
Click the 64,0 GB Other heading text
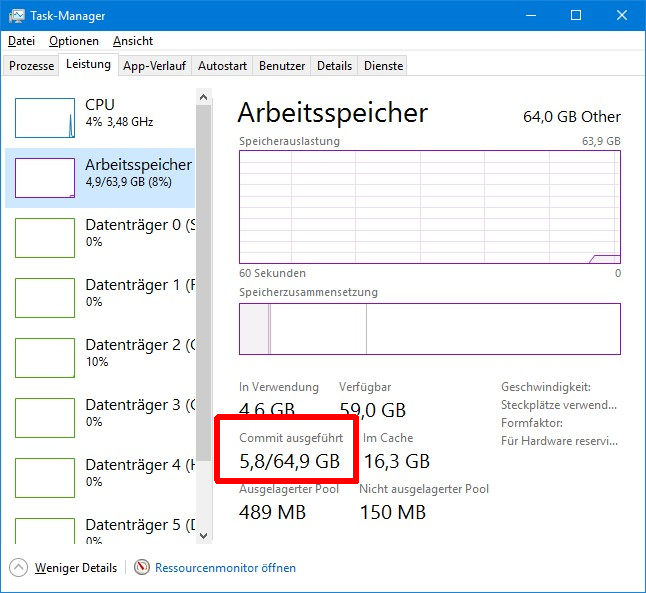coord(572,117)
